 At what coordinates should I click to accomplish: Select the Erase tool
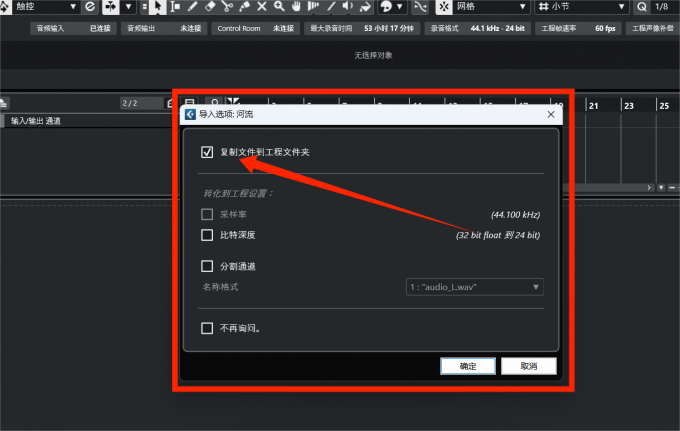pos(210,7)
